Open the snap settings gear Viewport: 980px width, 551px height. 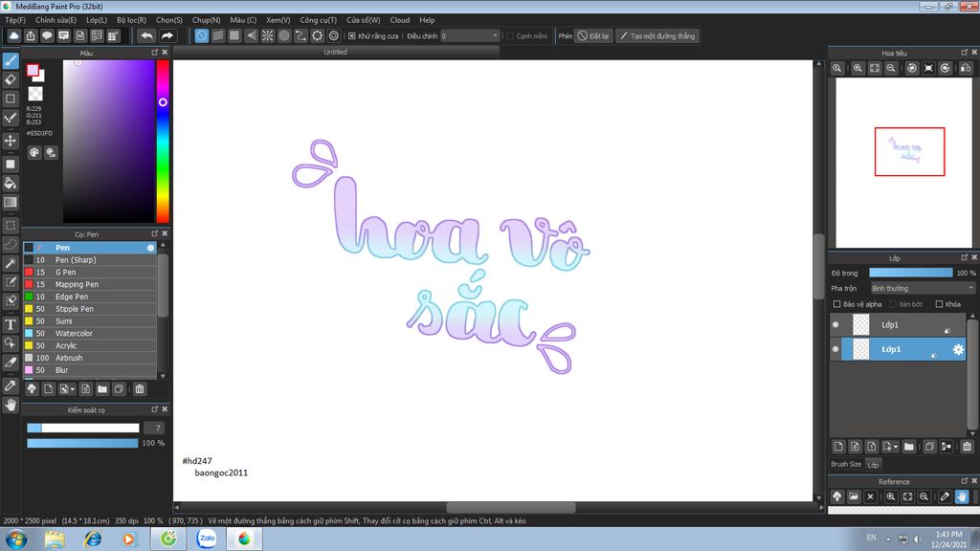[334, 36]
